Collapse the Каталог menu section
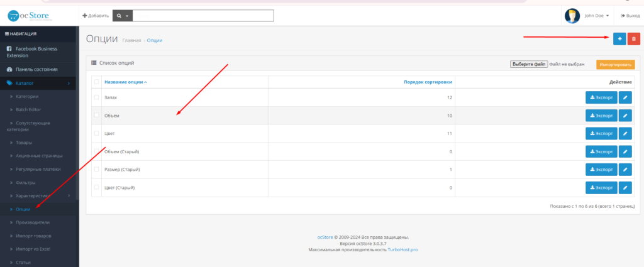Image resolution: width=644 pixels, height=267 pixels. click(x=38, y=83)
